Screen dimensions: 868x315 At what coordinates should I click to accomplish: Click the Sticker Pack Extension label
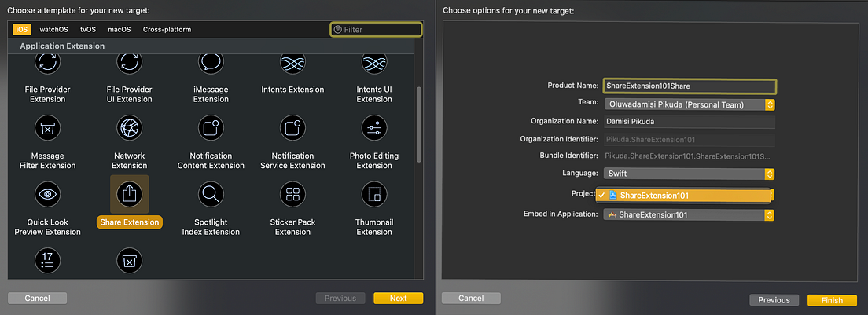pos(292,226)
